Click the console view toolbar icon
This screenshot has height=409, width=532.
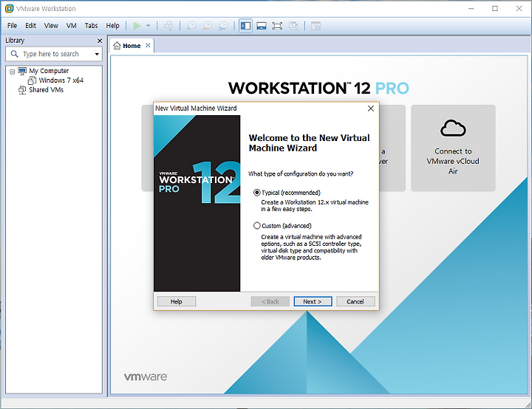[x=316, y=26]
